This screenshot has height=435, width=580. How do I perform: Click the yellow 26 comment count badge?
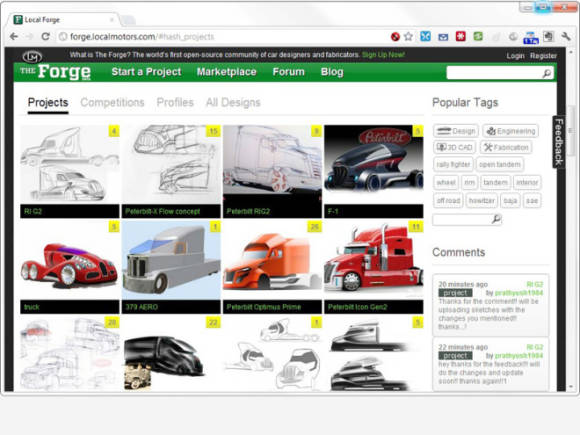point(315,226)
